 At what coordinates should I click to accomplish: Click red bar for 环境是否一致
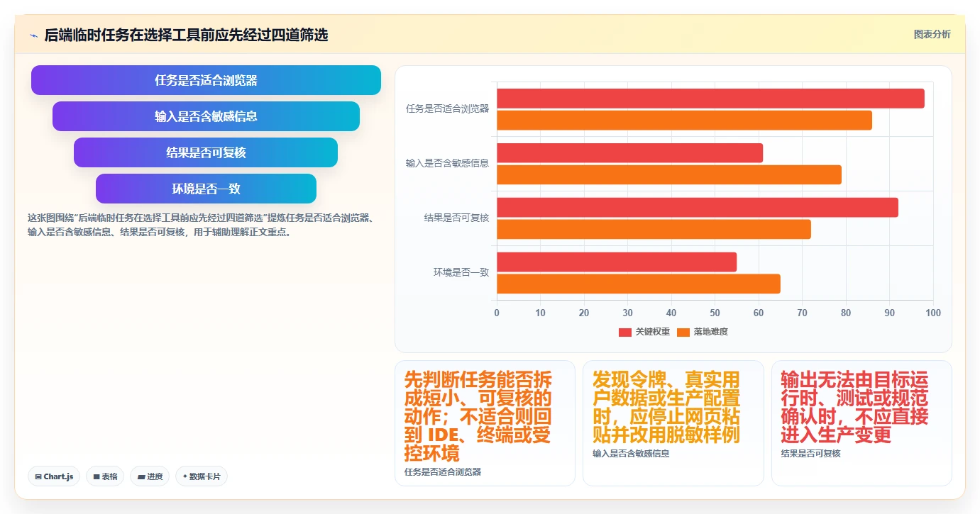617,262
